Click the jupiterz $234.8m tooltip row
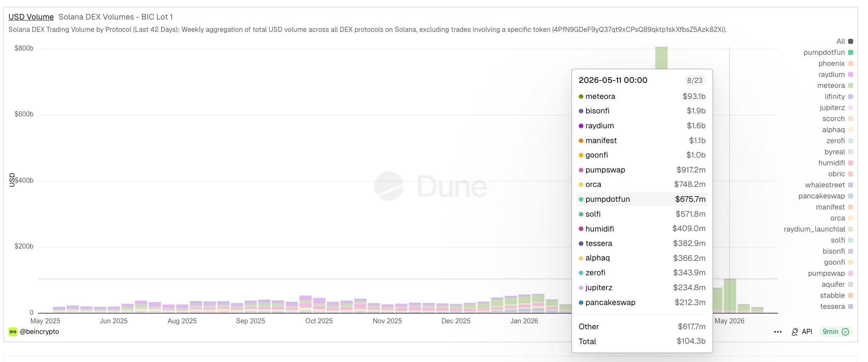This screenshot has width=868, height=362. (642, 288)
